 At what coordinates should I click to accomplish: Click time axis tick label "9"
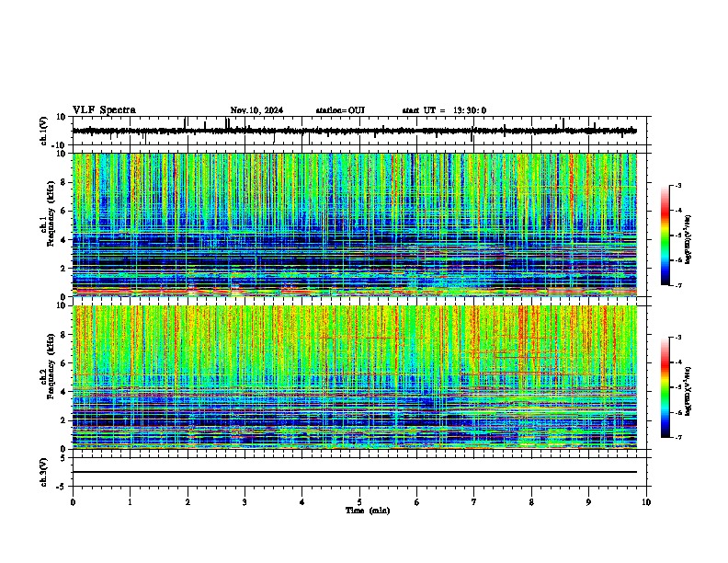click(588, 502)
